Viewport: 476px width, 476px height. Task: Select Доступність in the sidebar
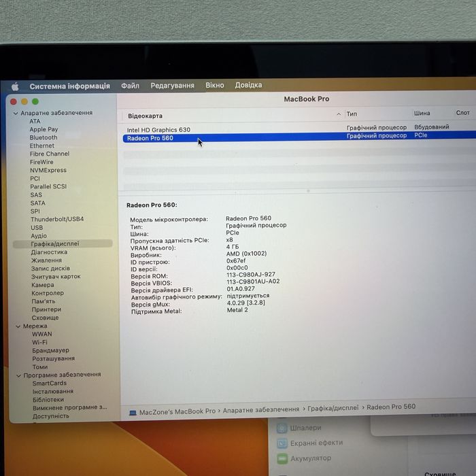pos(51,416)
